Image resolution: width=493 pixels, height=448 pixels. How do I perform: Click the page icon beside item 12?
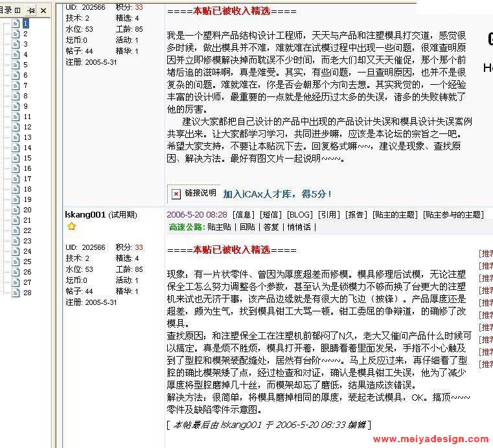coord(16,137)
